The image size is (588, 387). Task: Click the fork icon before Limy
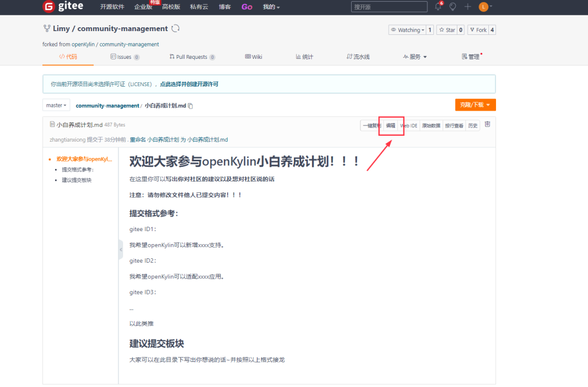(46, 28)
